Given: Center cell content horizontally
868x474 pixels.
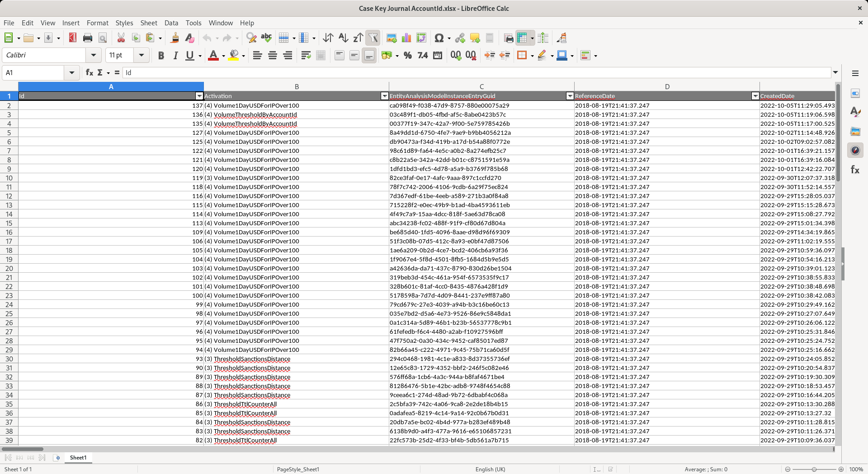Looking at the screenshot, I should pos(273,55).
